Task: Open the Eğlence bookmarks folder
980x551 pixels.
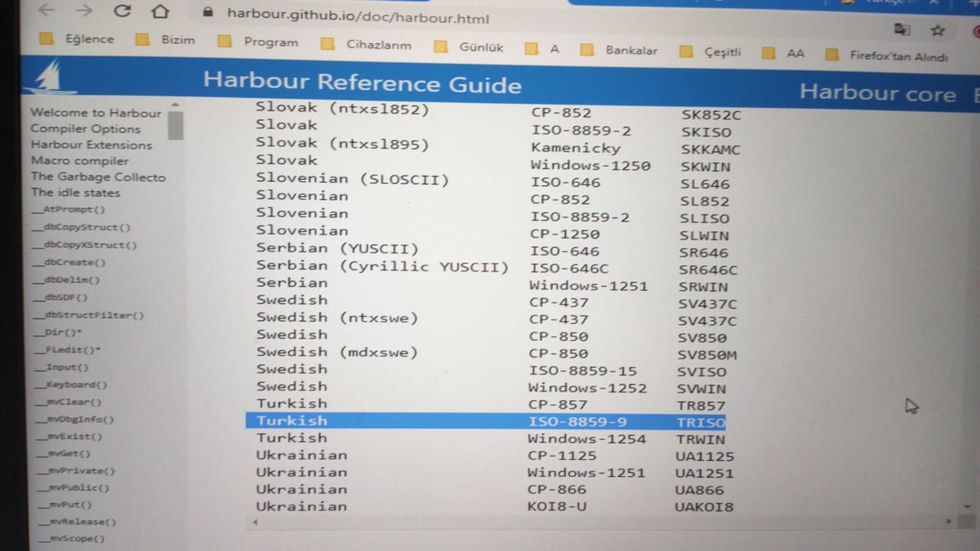Action: 77,39
